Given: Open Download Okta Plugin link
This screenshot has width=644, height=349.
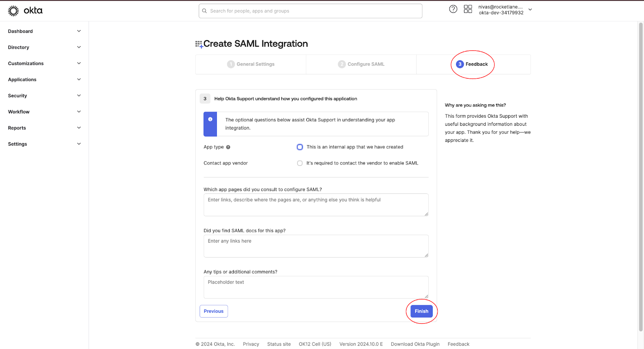Looking at the screenshot, I should tap(415, 344).
